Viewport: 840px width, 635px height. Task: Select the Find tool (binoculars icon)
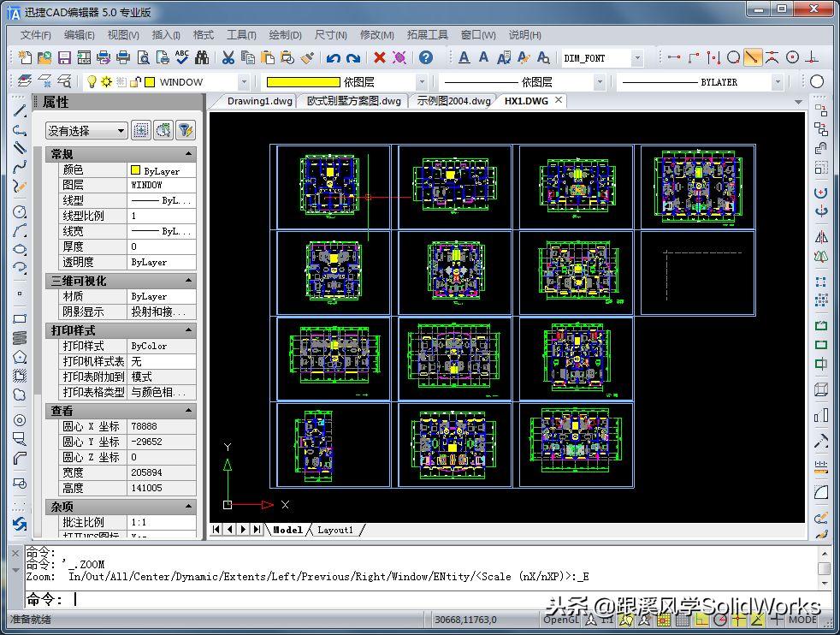(202, 56)
